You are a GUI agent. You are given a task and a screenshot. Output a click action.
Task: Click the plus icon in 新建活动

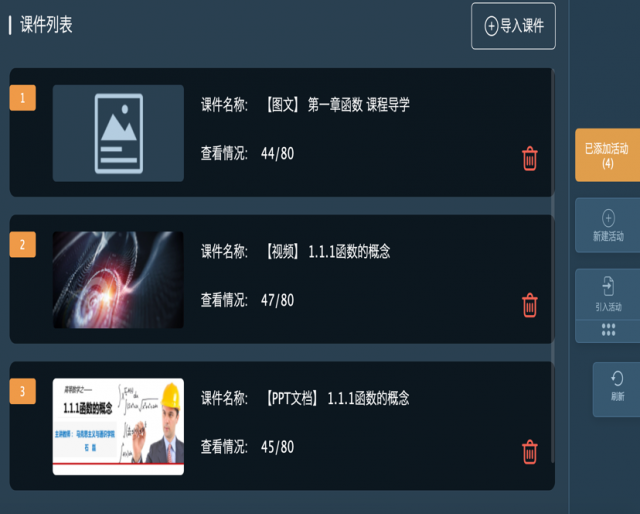pyautogui.click(x=608, y=218)
